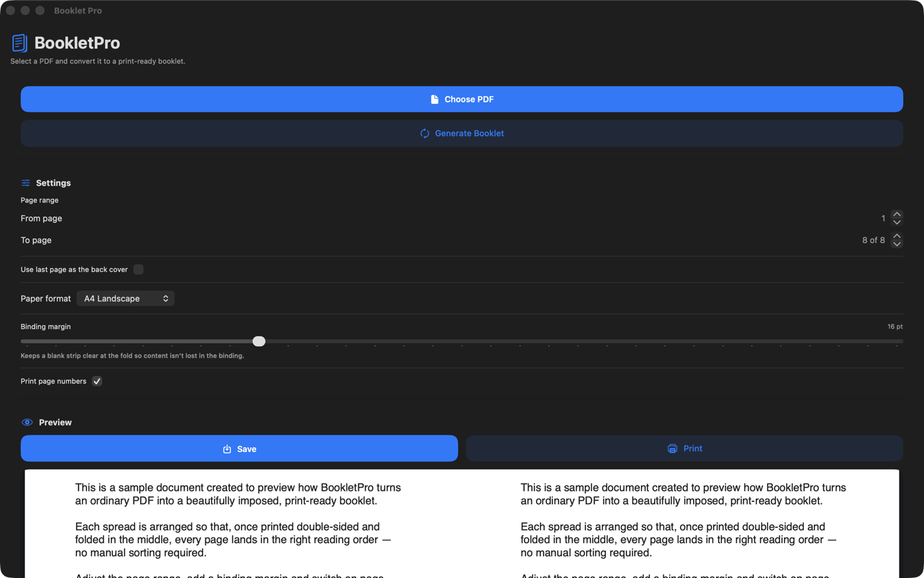The height and width of the screenshot is (578, 924).
Task: Click the Settings heading text
Action: [x=53, y=183]
